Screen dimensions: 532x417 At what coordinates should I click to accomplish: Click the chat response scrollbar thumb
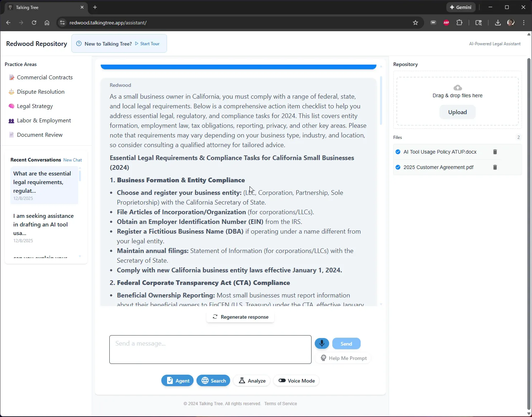click(381, 100)
